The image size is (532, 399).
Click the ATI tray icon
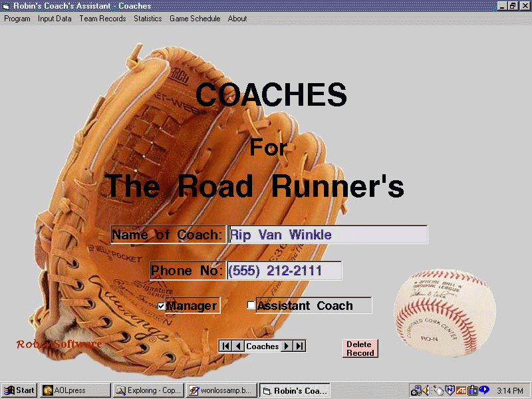coord(461,390)
